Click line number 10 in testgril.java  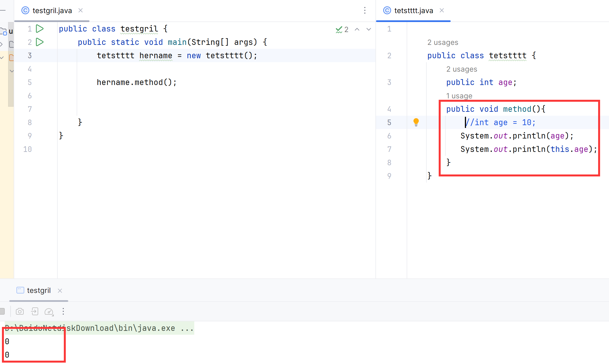(x=28, y=149)
